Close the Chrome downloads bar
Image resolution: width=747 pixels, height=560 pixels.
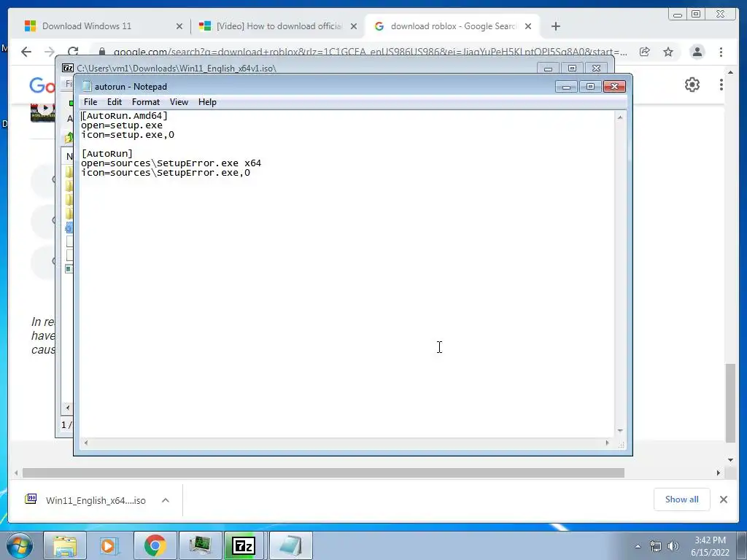coord(723,499)
